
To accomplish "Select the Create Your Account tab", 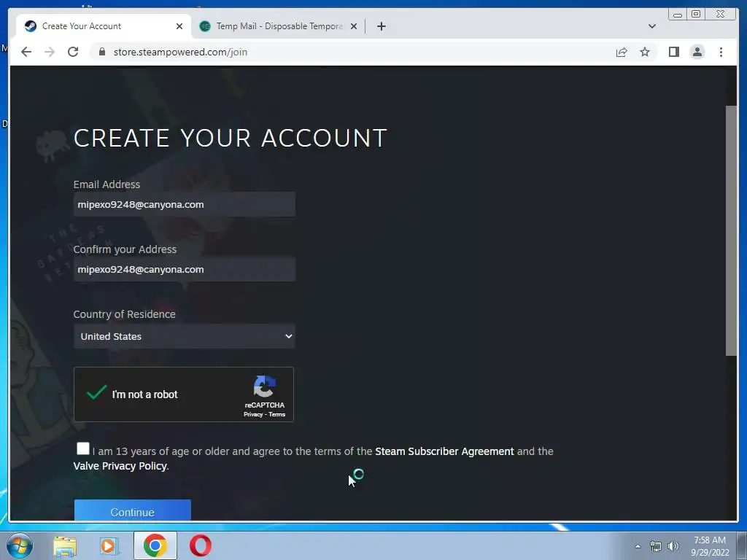I will click(104, 26).
